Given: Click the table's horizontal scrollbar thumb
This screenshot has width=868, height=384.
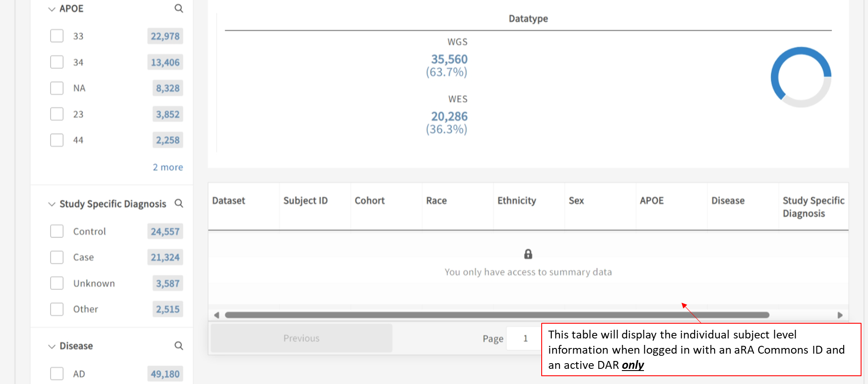Looking at the screenshot, I should [497, 315].
